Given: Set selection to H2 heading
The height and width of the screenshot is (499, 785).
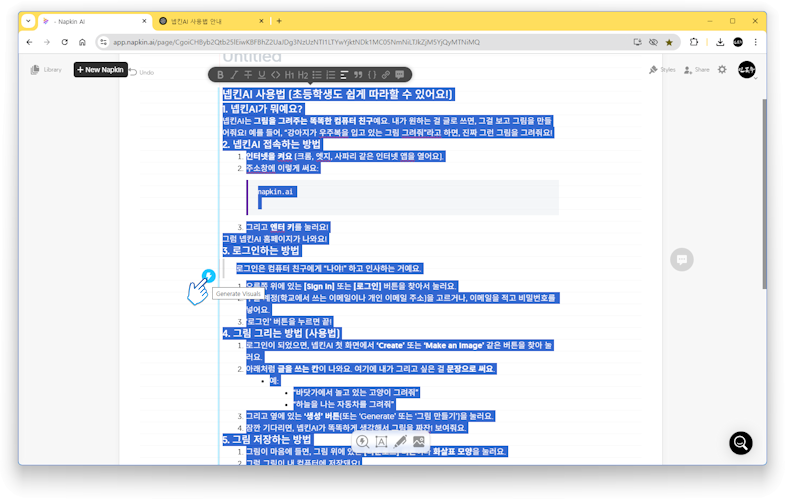Looking at the screenshot, I should click(303, 75).
